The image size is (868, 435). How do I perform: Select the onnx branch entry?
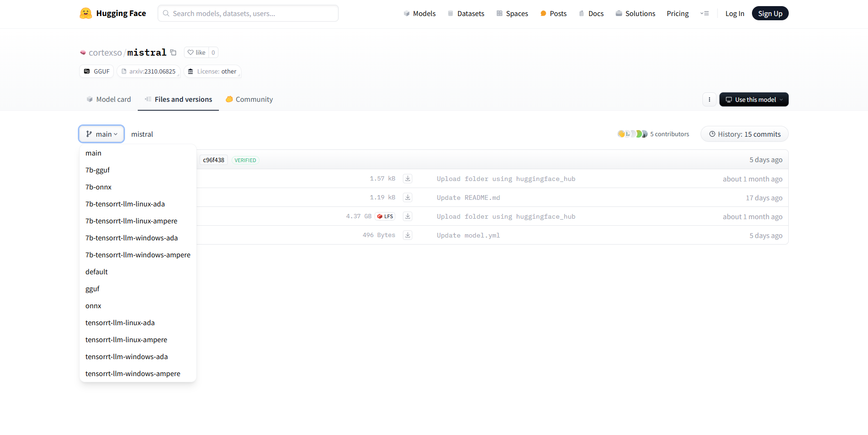pyautogui.click(x=138, y=306)
